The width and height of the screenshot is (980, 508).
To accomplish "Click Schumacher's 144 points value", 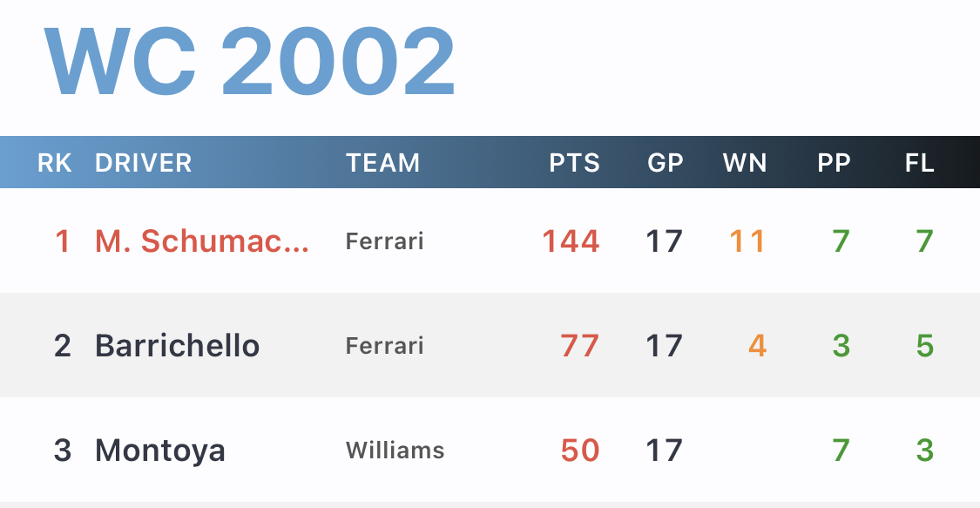I will click(571, 241).
